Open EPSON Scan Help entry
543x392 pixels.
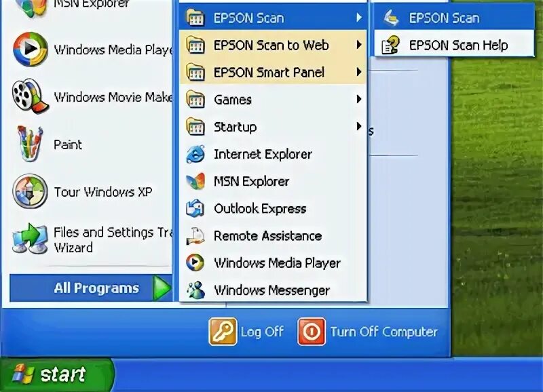(x=454, y=45)
